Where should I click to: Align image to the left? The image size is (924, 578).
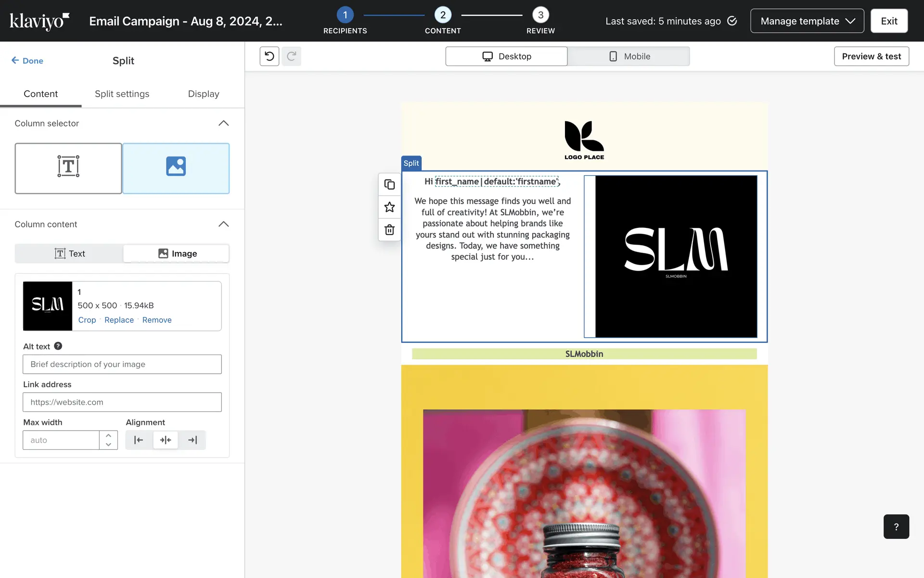(x=139, y=440)
